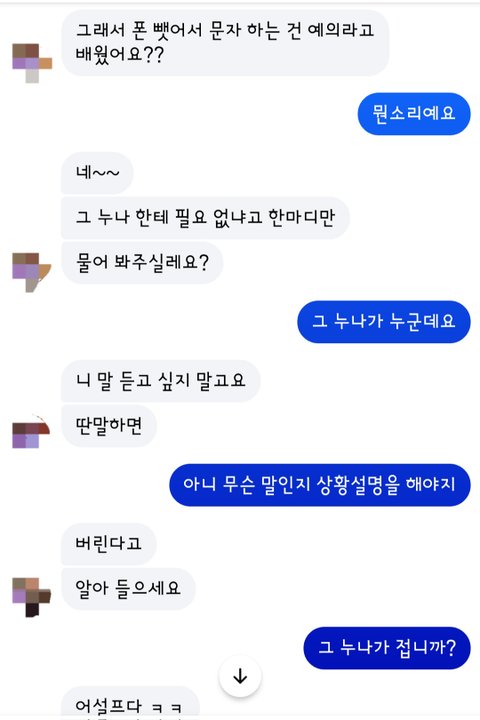Click the avatar beside 물어 봐주실레요? message
Viewport: 480px width, 720px height.
(x=32, y=272)
